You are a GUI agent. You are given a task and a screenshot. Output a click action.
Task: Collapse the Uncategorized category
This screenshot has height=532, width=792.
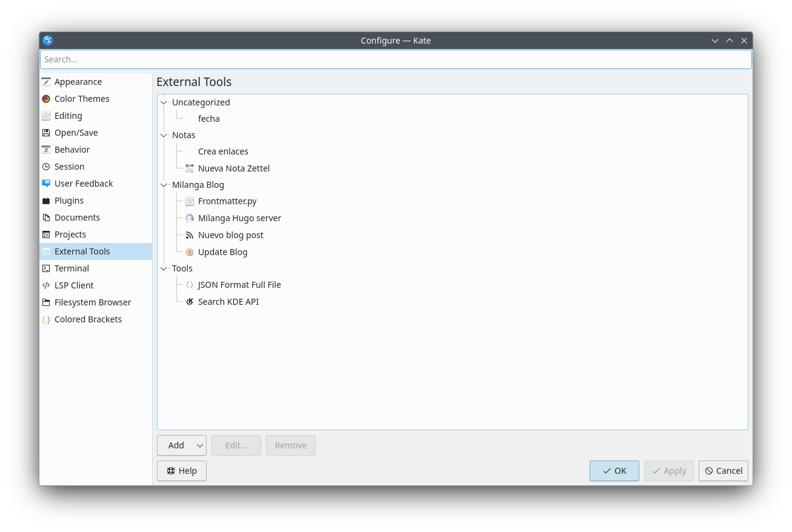coord(164,102)
